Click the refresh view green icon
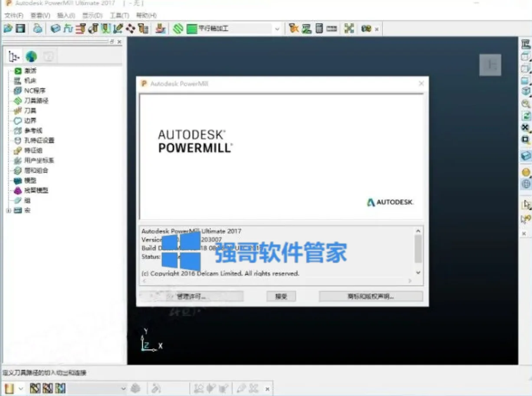 (x=526, y=116)
